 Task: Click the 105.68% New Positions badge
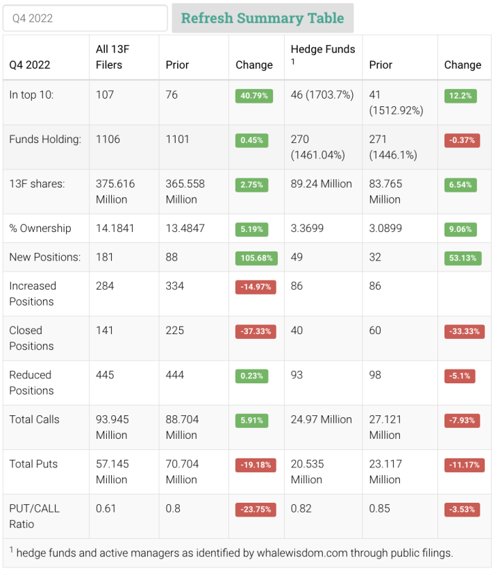(x=256, y=258)
